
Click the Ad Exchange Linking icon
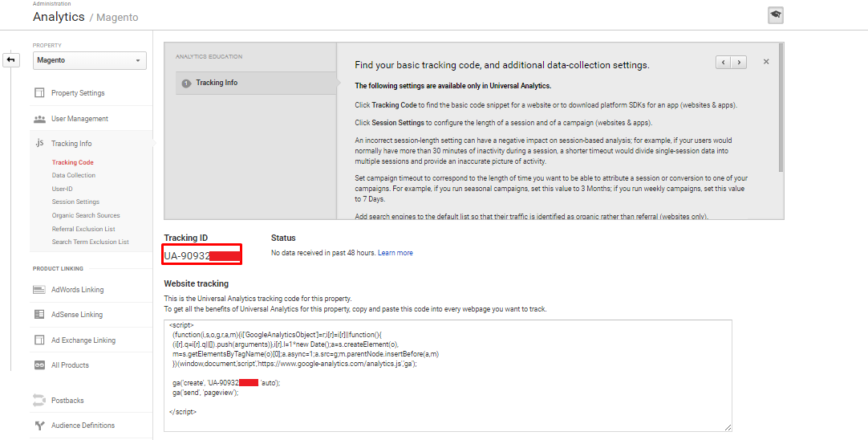click(39, 340)
